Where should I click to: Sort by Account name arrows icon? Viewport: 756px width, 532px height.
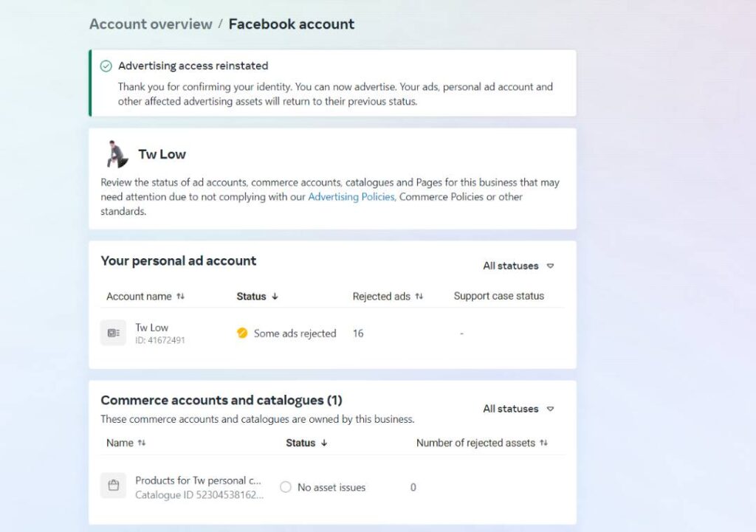[x=180, y=297]
